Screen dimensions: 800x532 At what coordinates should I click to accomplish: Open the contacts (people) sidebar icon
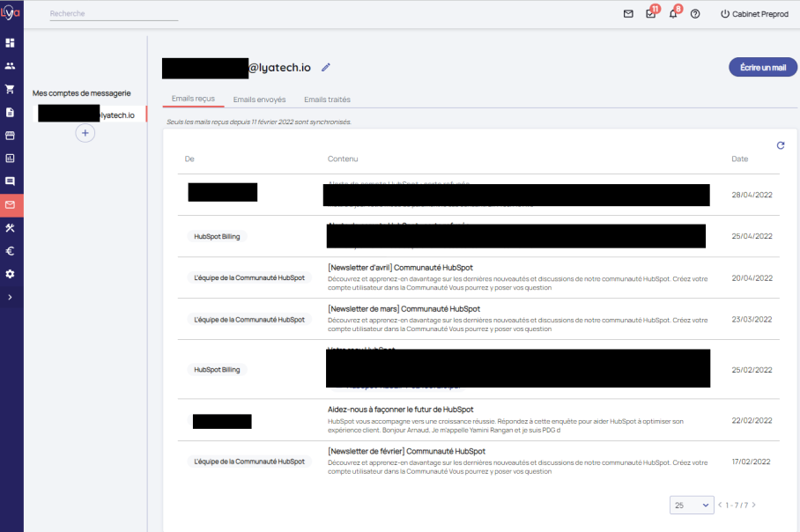(11, 65)
